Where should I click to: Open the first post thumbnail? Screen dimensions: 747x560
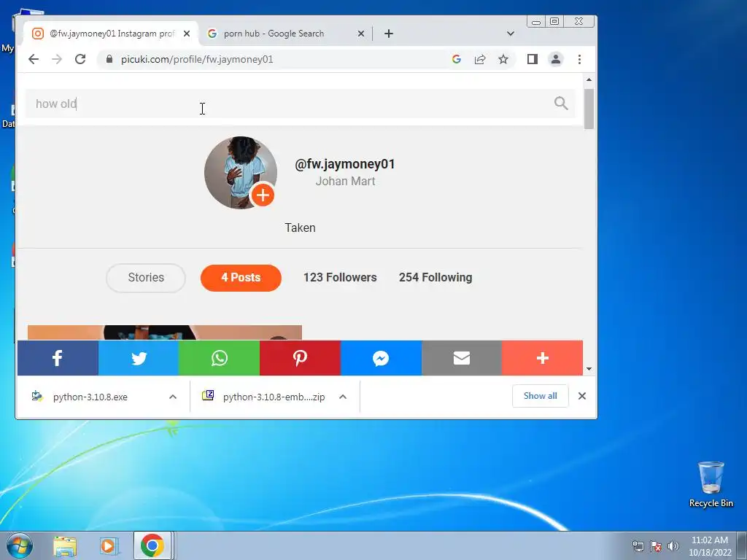(x=165, y=332)
